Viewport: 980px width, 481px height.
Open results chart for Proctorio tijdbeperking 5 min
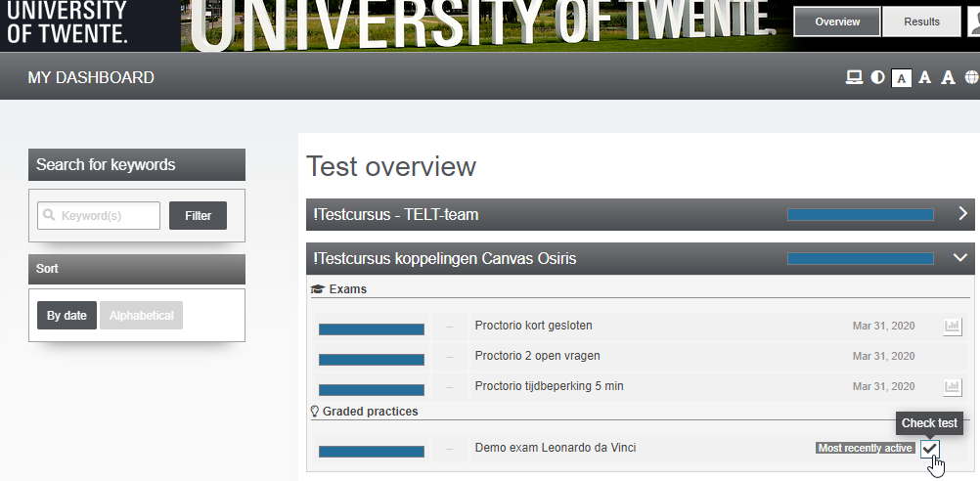pos(953,387)
